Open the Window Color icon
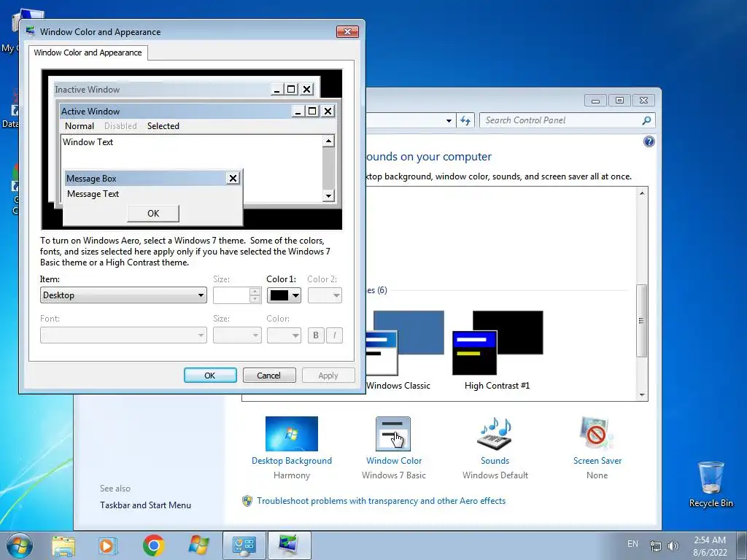The width and height of the screenshot is (747, 560). coord(393,434)
